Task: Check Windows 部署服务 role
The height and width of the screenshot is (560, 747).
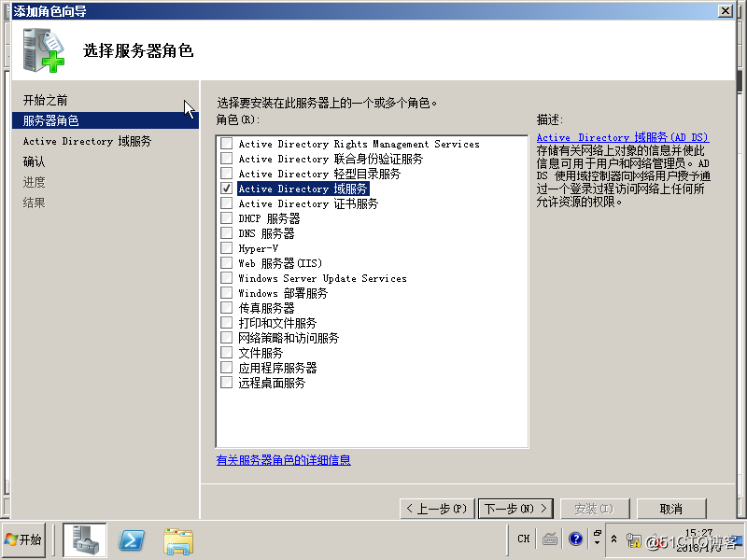Action: [227, 293]
